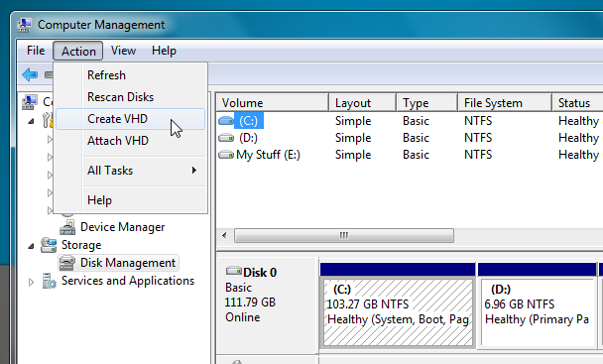Image resolution: width=603 pixels, height=364 pixels.
Task: Open the View menu
Action: click(123, 51)
